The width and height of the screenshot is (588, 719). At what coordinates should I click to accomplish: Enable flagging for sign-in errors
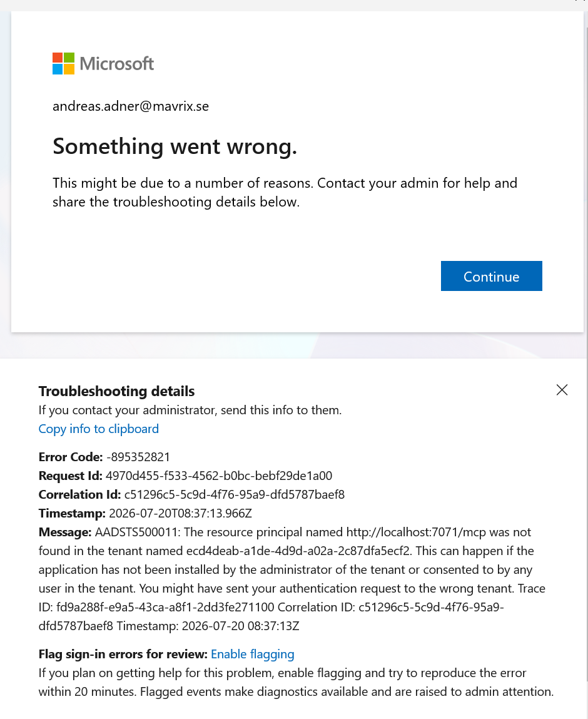[x=253, y=654]
